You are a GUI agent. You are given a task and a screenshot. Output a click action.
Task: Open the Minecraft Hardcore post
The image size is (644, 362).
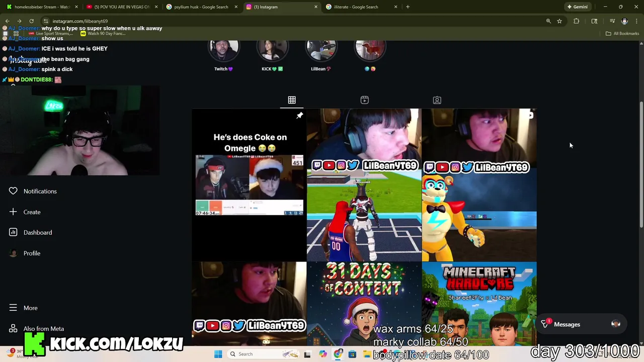click(x=479, y=303)
